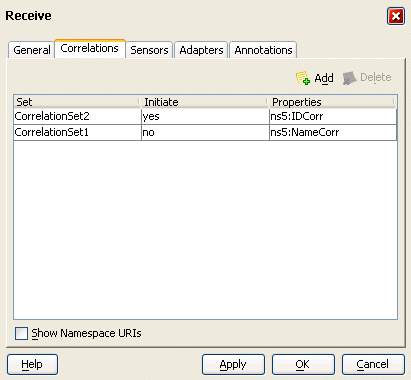Click the Apply button
Viewport: 411px width, 380px height.
(x=233, y=364)
